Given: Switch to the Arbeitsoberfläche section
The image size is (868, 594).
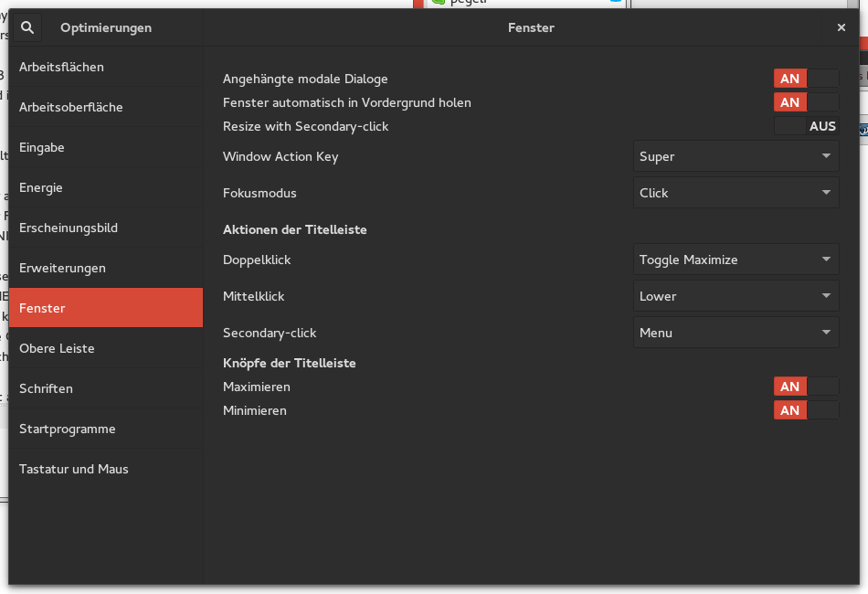Looking at the screenshot, I should click(70, 107).
